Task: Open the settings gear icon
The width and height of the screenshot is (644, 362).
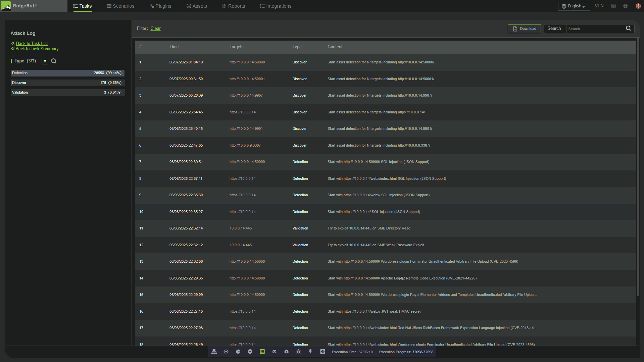Action: tap(625, 6)
